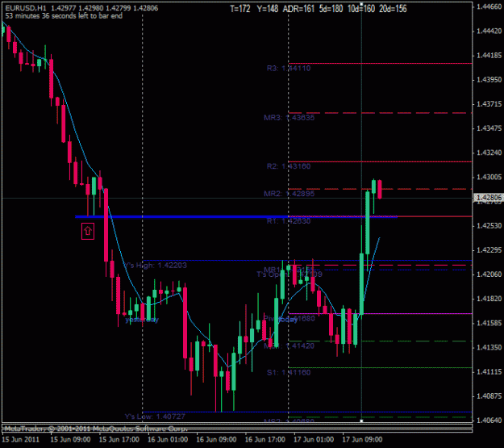
Task: Click the 1.43475 price scale value
Action: 489,128
